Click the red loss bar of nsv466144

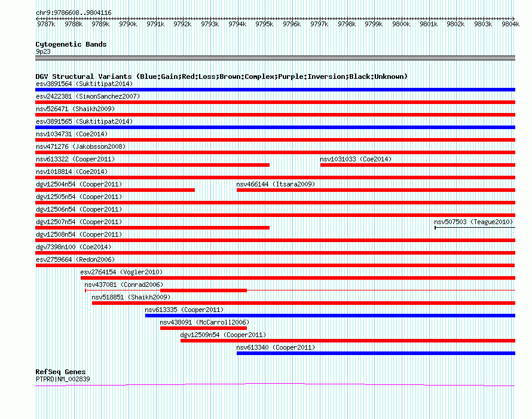click(x=376, y=190)
